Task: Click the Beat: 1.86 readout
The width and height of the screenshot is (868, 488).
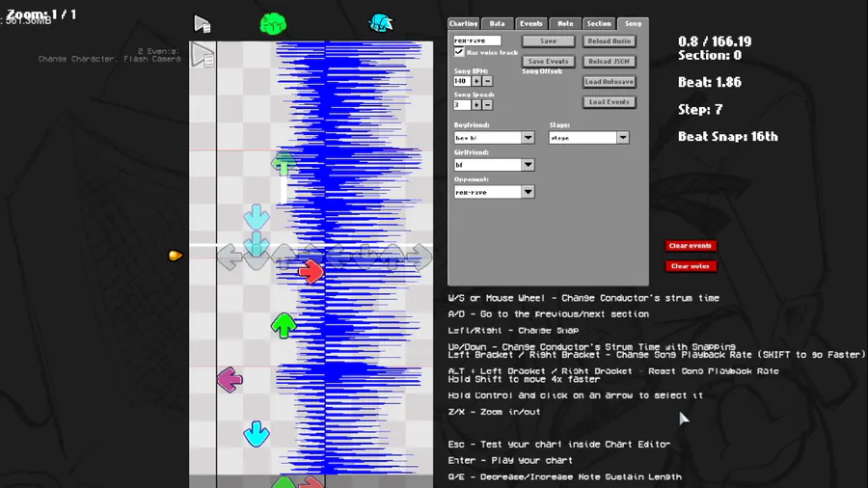Action: click(x=710, y=82)
